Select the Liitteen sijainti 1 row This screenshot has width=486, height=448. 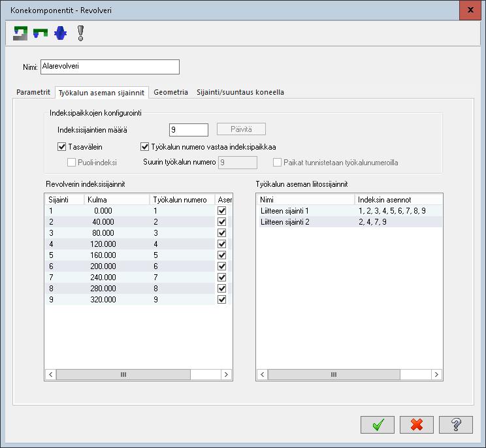(x=350, y=211)
